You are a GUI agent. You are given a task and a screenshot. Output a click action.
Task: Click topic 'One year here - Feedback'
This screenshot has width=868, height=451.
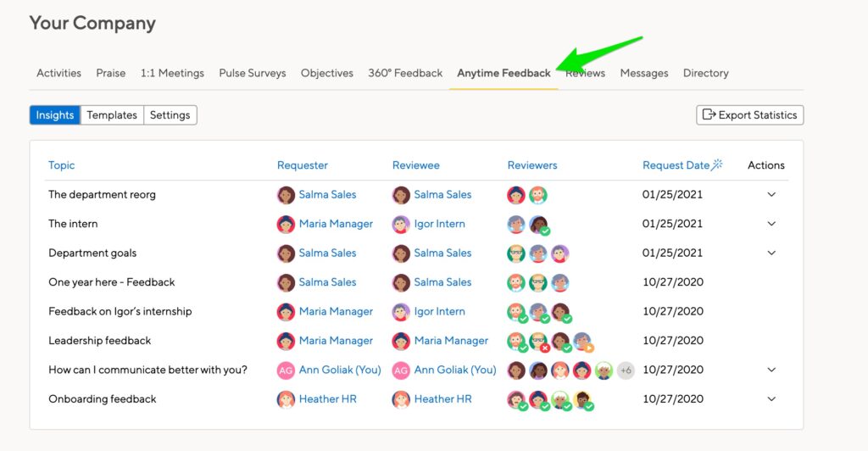[x=111, y=282]
